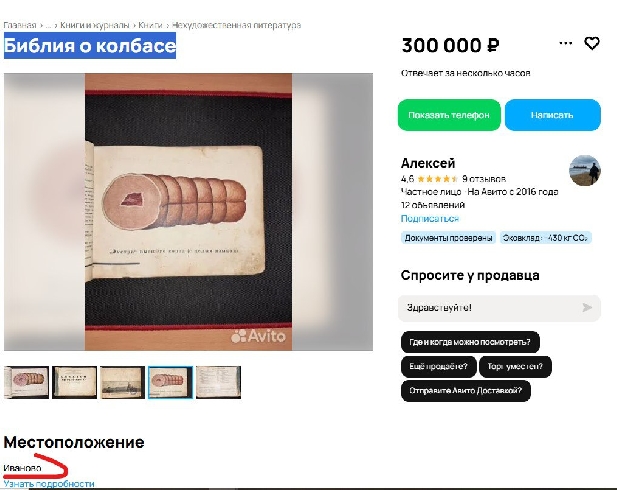Click the blue Написать button
This screenshot has width=617, height=490.
coord(552,115)
